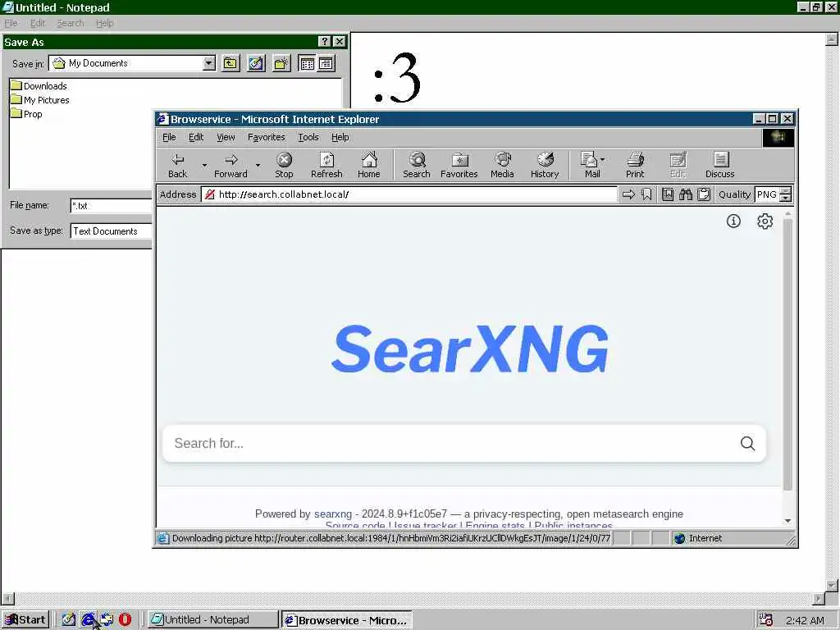Image resolution: width=840 pixels, height=630 pixels.
Task: Expand the Save in dropdown
Action: (x=209, y=63)
